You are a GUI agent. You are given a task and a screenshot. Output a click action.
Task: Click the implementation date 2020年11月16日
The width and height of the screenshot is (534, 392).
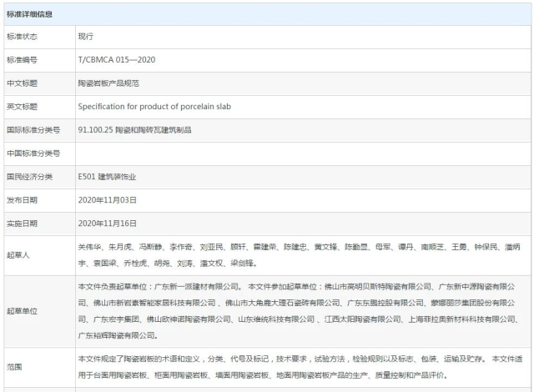[x=107, y=224]
